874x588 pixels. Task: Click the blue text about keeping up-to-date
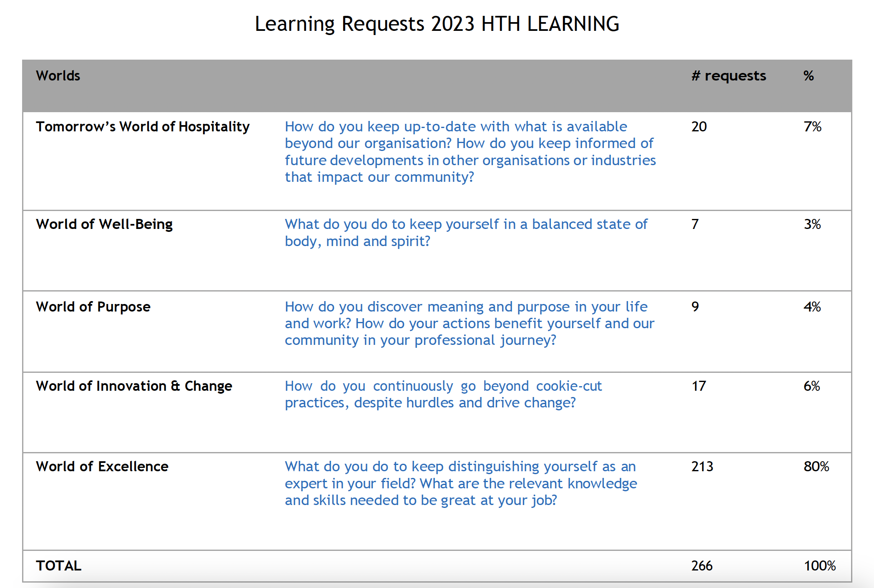pyautogui.click(x=470, y=152)
